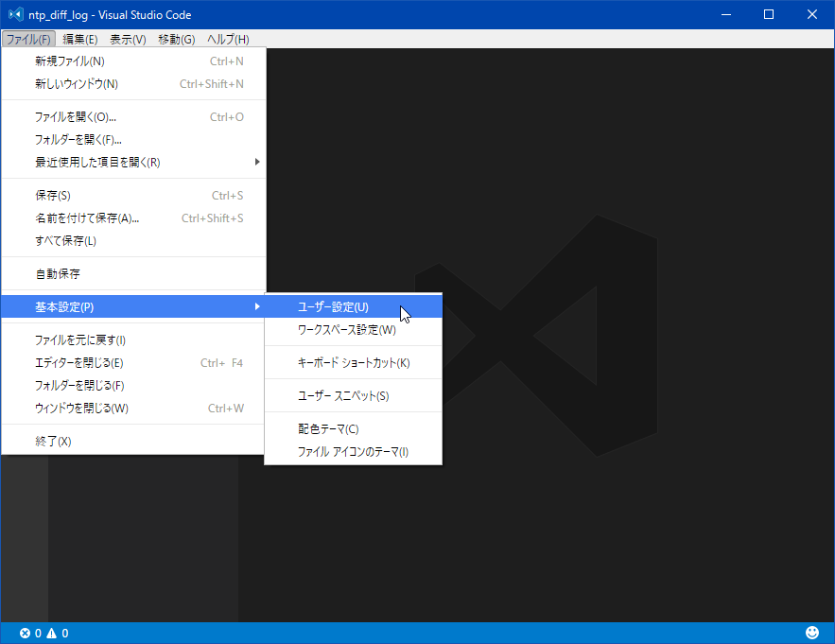Toggle 自動保存 auto save option
Image resolution: width=835 pixels, height=644 pixels.
[133, 274]
